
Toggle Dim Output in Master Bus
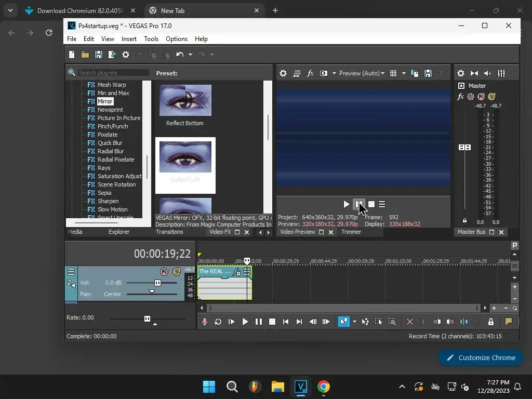point(488,73)
